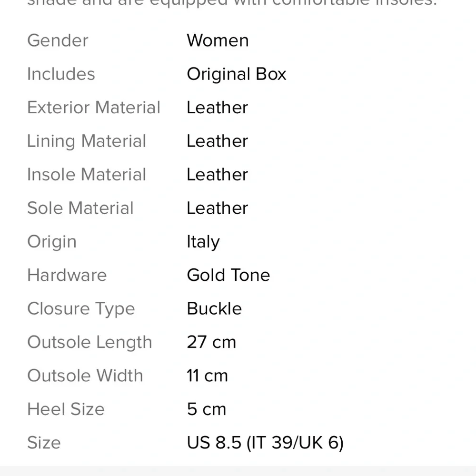This screenshot has height=476, width=476.
Task: Select the 11 cm value
Action: [x=207, y=376]
